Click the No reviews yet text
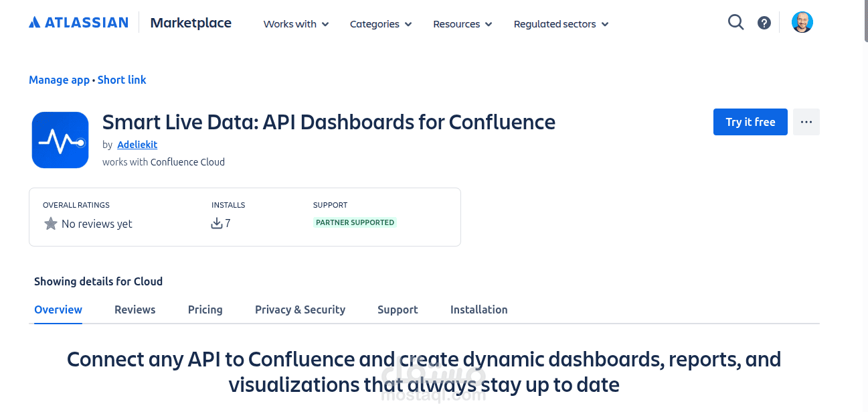Viewport: 868px width, 412px height. click(x=97, y=224)
